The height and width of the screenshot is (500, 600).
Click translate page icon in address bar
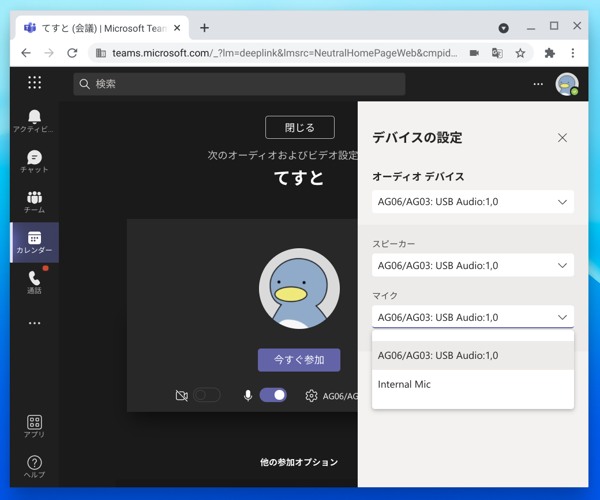[x=497, y=53]
